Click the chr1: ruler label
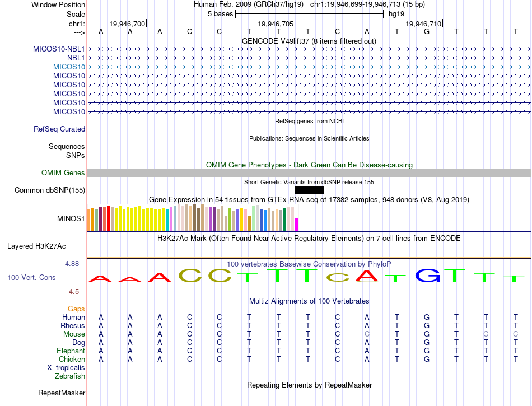 [x=77, y=24]
